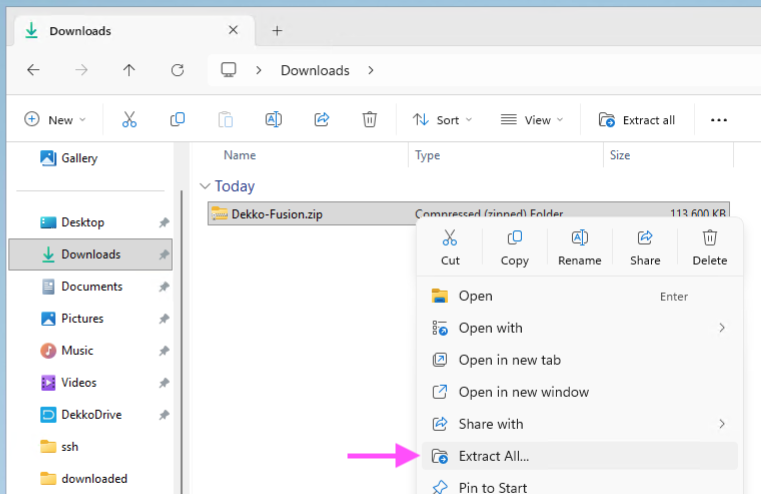Select Downloads in the sidebar
The height and width of the screenshot is (494, 761).
(90, 254)
